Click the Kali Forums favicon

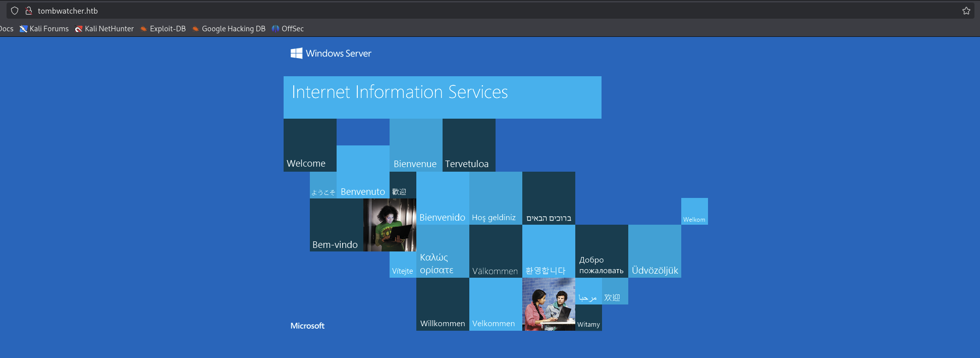point(23,29)
